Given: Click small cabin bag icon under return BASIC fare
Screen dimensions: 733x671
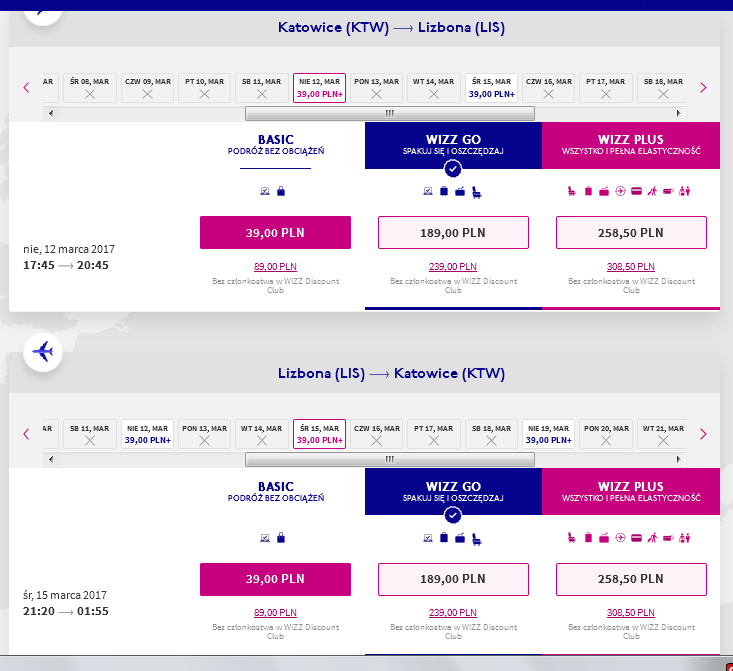Looking at the screenshot, I should [x=281, y=538].
